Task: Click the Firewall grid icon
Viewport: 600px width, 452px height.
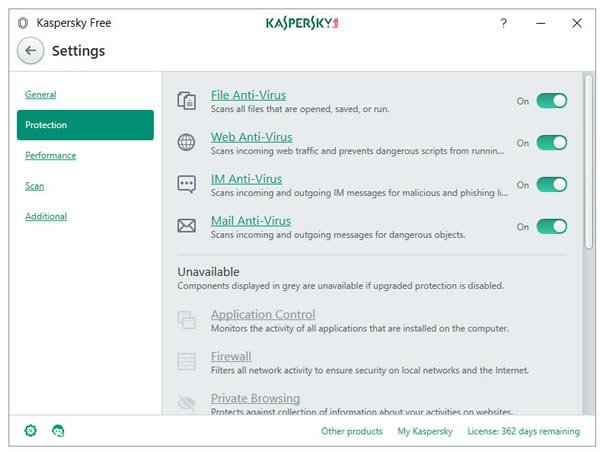Action: point(186,361)
